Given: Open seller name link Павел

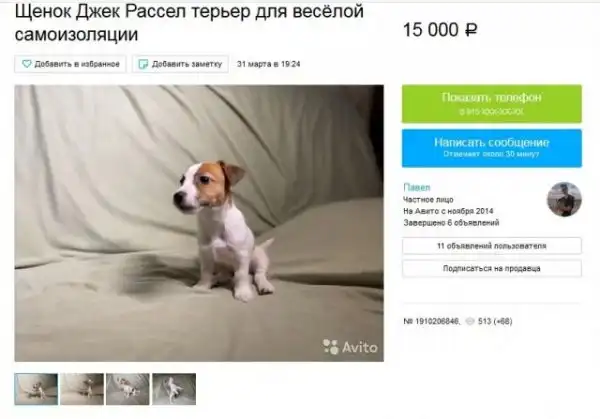Looking at the screenshot, I should (417, 187).
